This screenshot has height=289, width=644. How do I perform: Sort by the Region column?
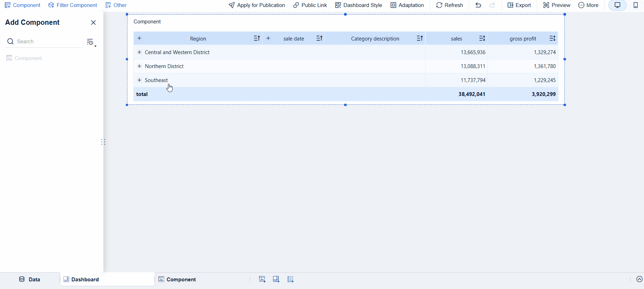(x=257, y=38)
